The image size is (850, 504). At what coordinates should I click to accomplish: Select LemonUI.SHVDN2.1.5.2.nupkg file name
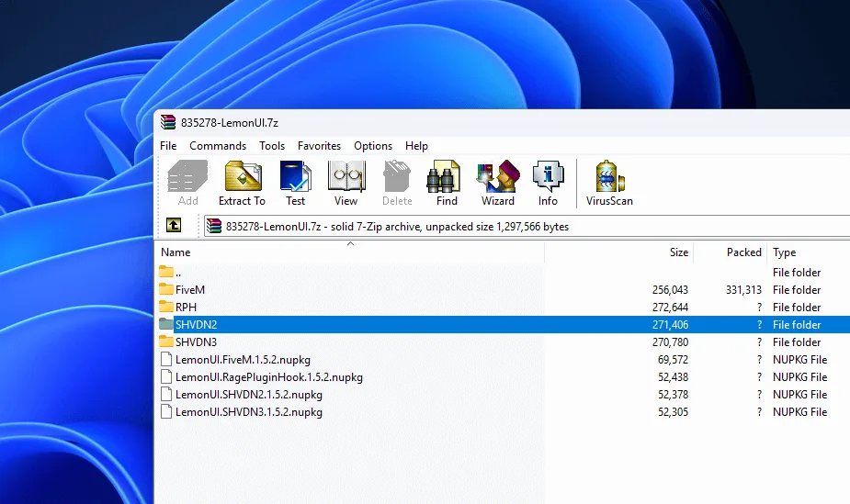pyautogui.click(x=249, y=394)
